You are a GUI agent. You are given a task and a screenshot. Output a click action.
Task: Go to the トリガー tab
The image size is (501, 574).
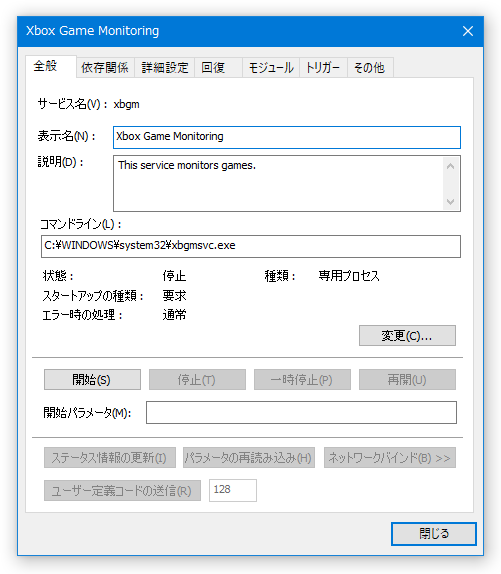(x=324, y=68)
